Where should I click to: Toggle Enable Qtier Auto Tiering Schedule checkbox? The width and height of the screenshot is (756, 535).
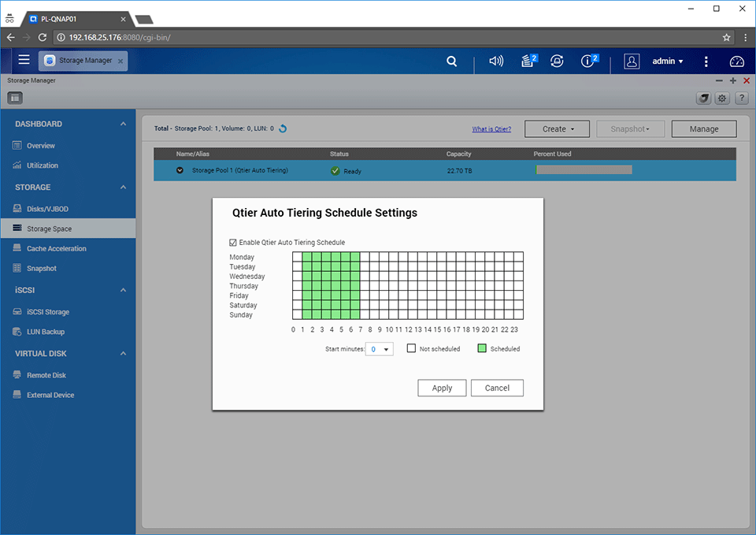tap(233, 242)
